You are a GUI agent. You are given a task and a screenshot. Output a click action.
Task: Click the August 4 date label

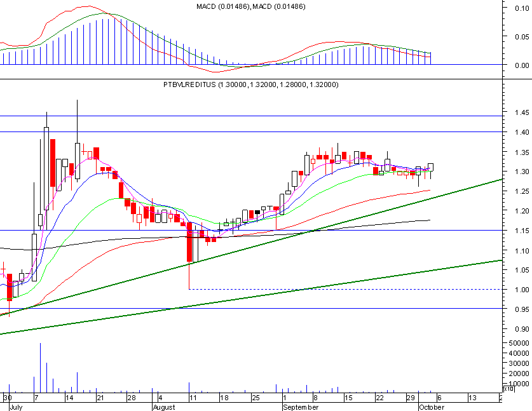click(x=160, y=398)
